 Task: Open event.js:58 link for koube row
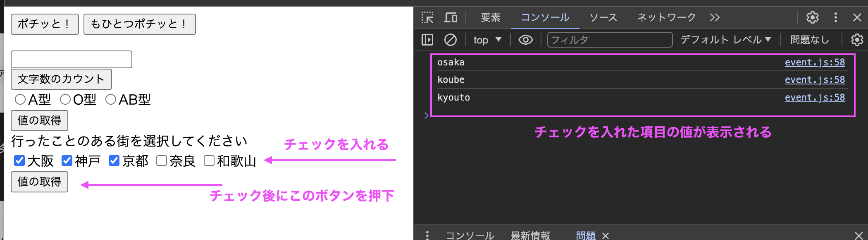tap(815, 79)
